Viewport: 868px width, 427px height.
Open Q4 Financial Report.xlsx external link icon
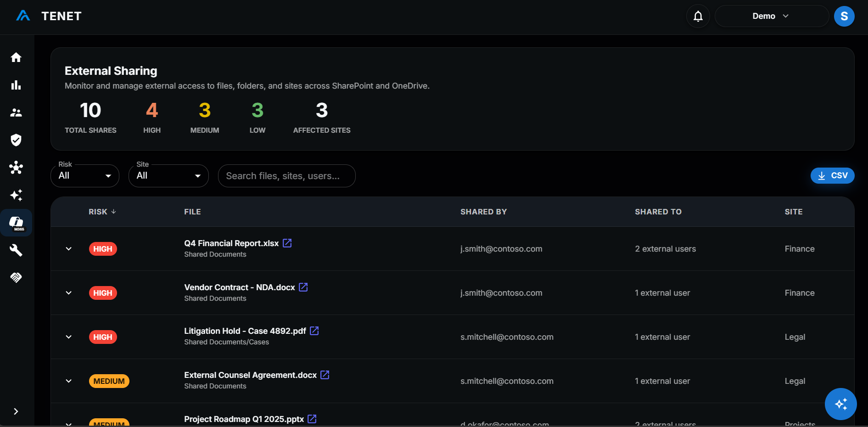click(287, 243)
